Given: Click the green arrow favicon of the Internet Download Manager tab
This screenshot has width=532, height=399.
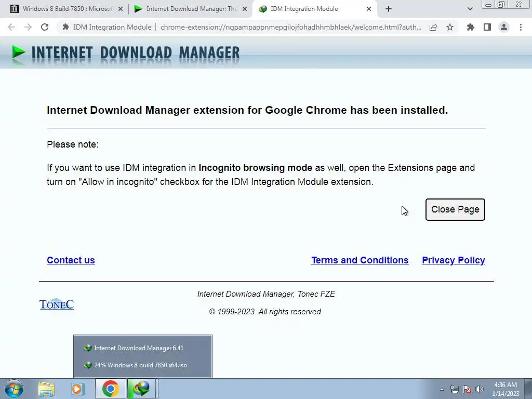Looking at the screenshot, I should coord(138,9).
